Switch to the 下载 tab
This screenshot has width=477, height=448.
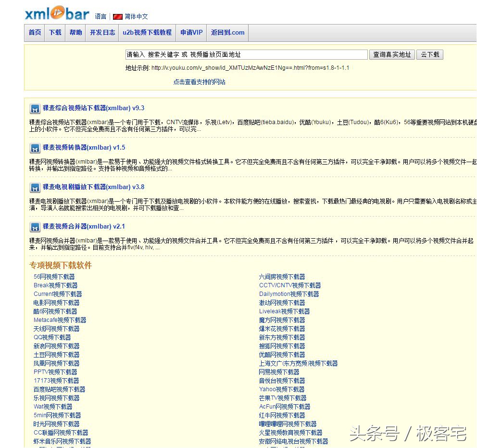[54, 33]
